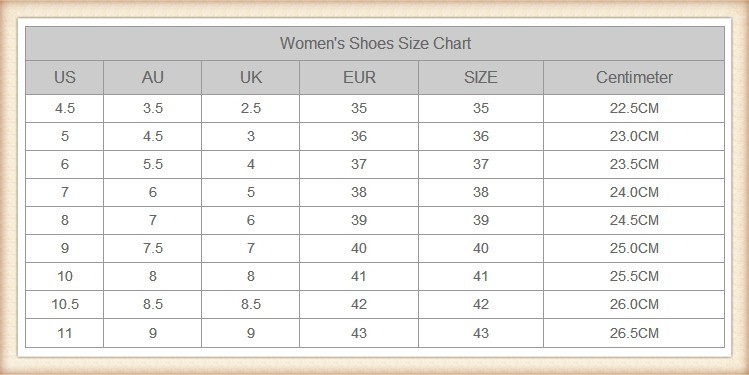The width and height of the screenshot is (749, 375).
Task: Select the US 4.5 cell
Action: point(64,108)
